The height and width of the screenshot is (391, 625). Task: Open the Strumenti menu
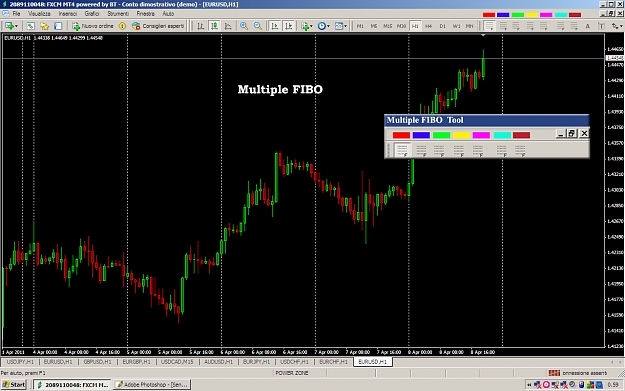[x=118, y=14]
